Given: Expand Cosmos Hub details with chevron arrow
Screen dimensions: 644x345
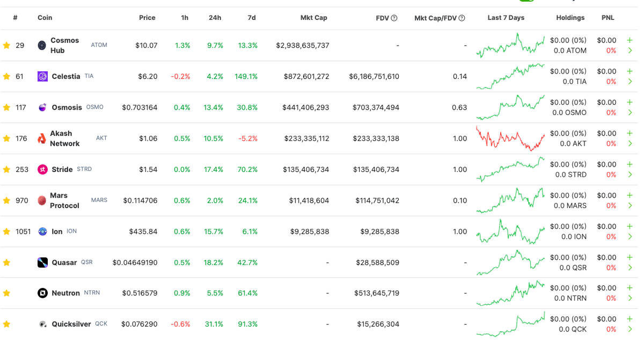Looking at the screenshot, I should (630, 51).
